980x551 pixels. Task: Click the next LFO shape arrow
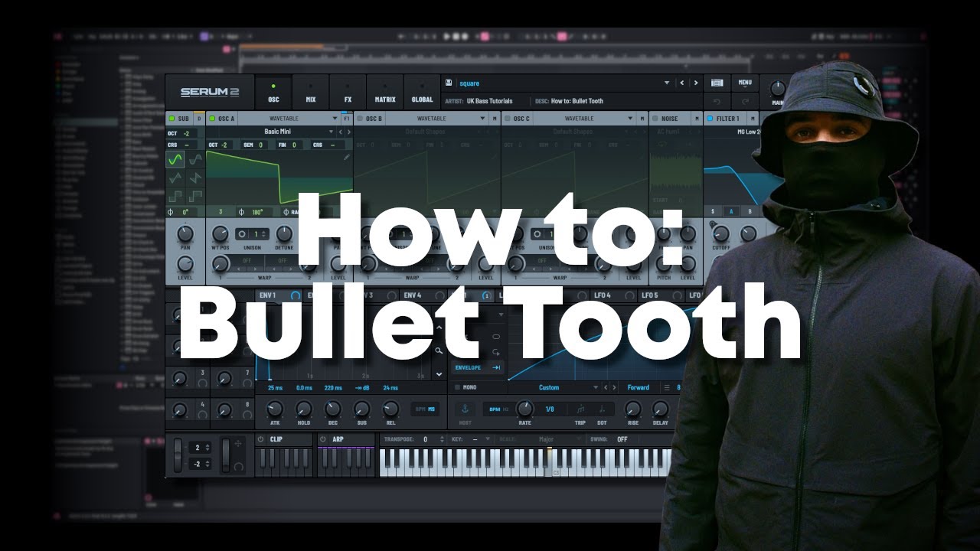point(614,388)
